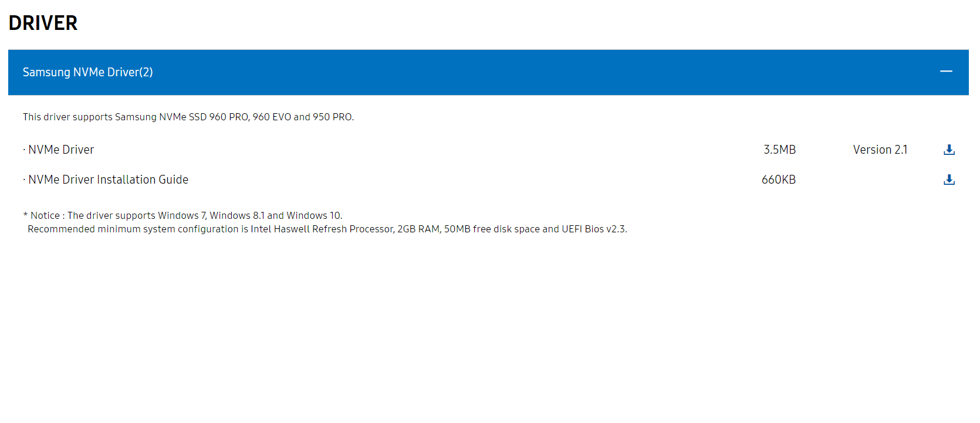
Task: Select the NVMe Driver item label
Action: [x=61, y=150]
